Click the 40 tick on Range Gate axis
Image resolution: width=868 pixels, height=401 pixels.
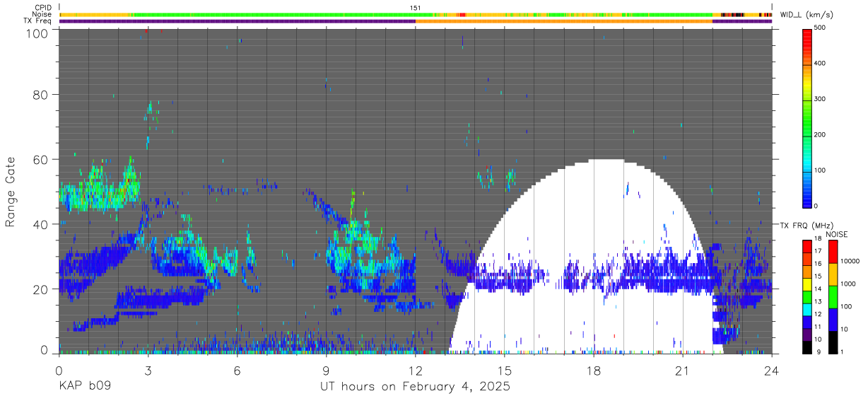(41, 223)
